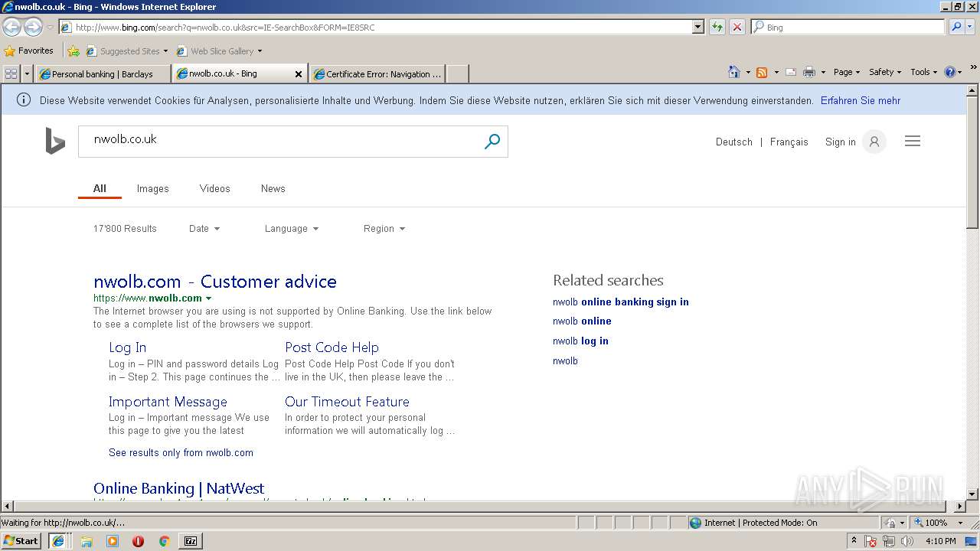Image resolution: width=980 pixels, height=551 pixels.
Task: Open Online Banking | NatWest result
Action: coord(178,488)
